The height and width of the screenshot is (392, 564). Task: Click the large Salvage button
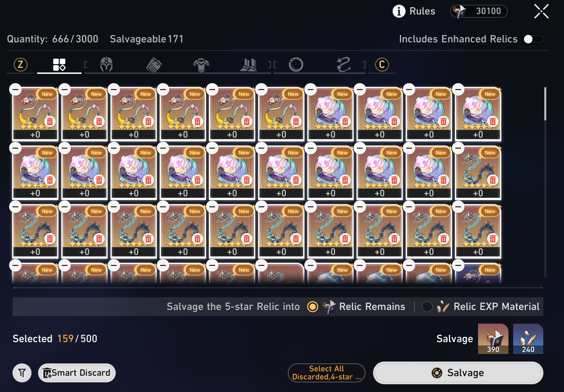pyautogui.click(x=458, y=373)
